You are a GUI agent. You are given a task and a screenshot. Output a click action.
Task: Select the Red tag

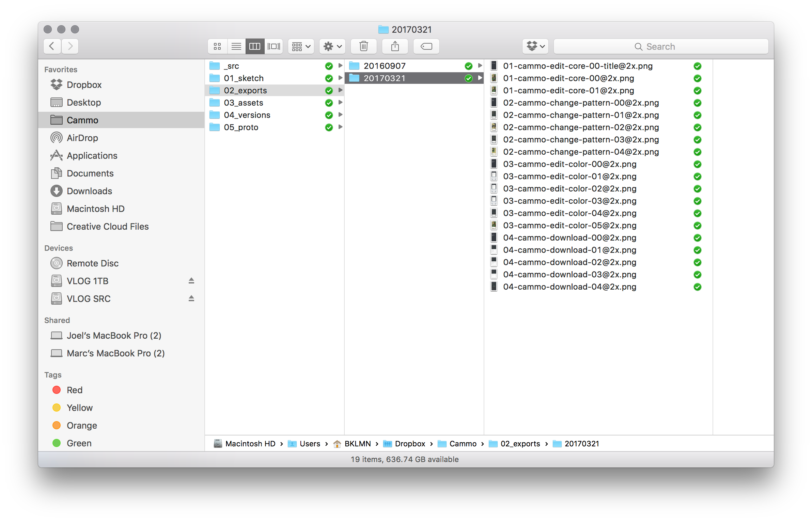[74, 390]
